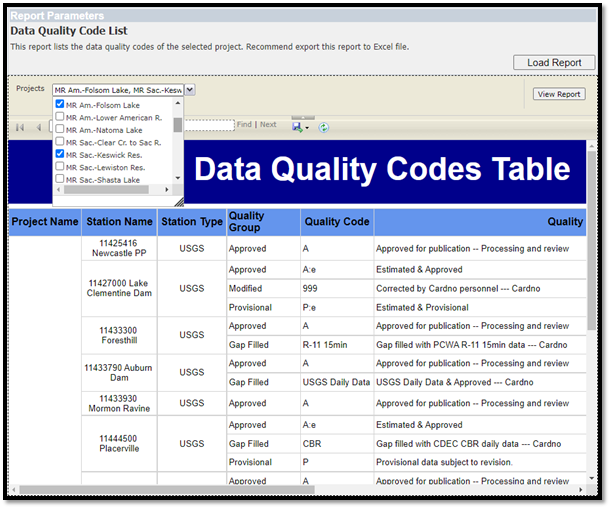Screen dimensions: 611x509
Task: Select the 11425416 Newcastle PP station cell
Action: 119,248
